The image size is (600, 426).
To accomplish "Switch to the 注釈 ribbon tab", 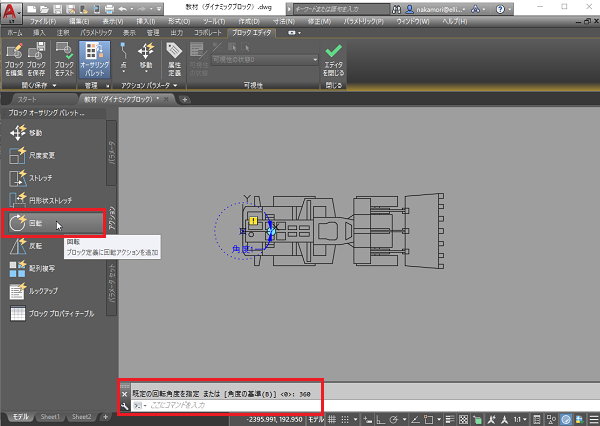I will click(63, 33).
